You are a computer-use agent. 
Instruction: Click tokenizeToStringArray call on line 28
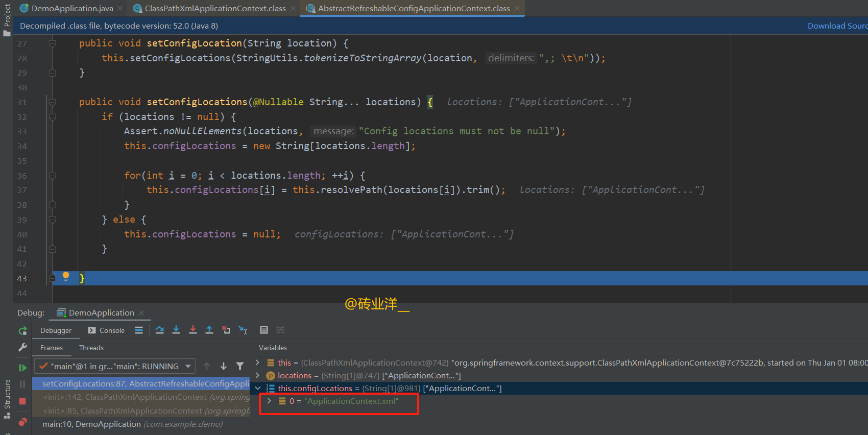click(x=363, y=58)
